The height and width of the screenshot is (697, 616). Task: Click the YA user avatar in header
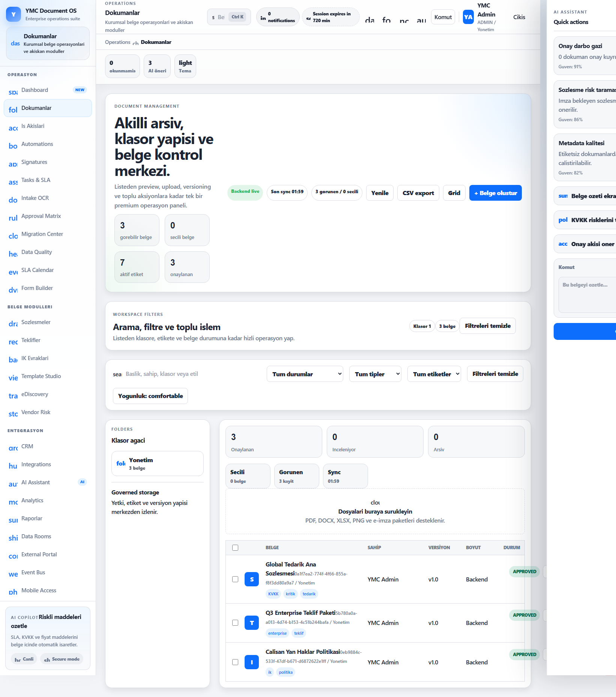(x=468, y=17)
